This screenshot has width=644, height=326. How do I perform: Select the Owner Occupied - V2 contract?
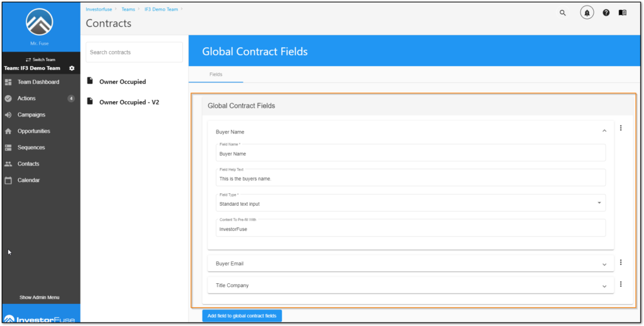[x=129, y=102]
